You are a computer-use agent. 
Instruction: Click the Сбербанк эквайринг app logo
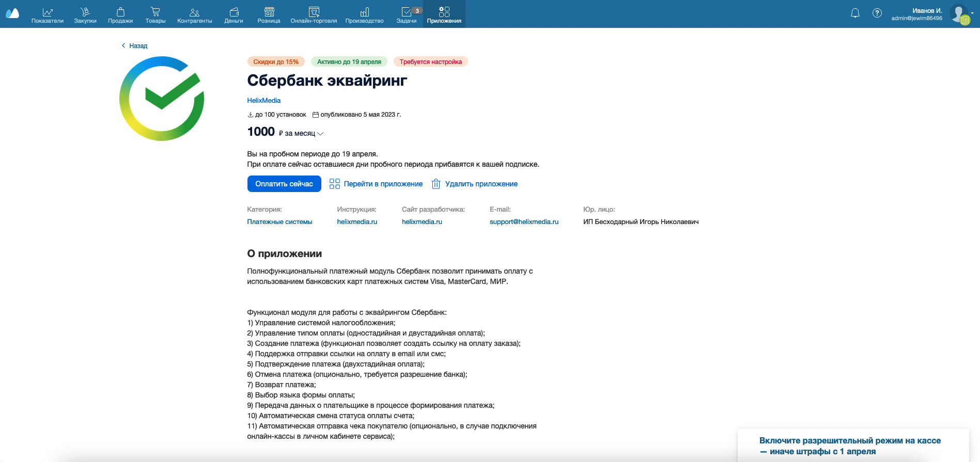pyautogui.click(x=162, y=99)
